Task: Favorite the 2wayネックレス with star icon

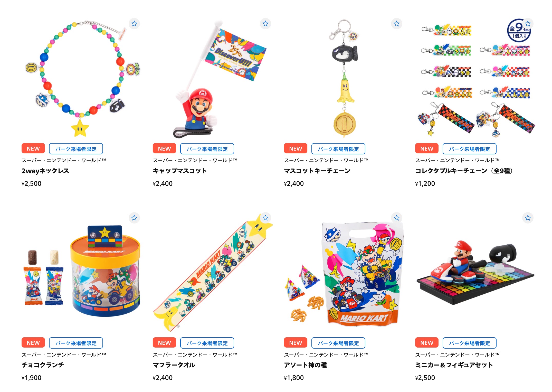Action: 134,24
